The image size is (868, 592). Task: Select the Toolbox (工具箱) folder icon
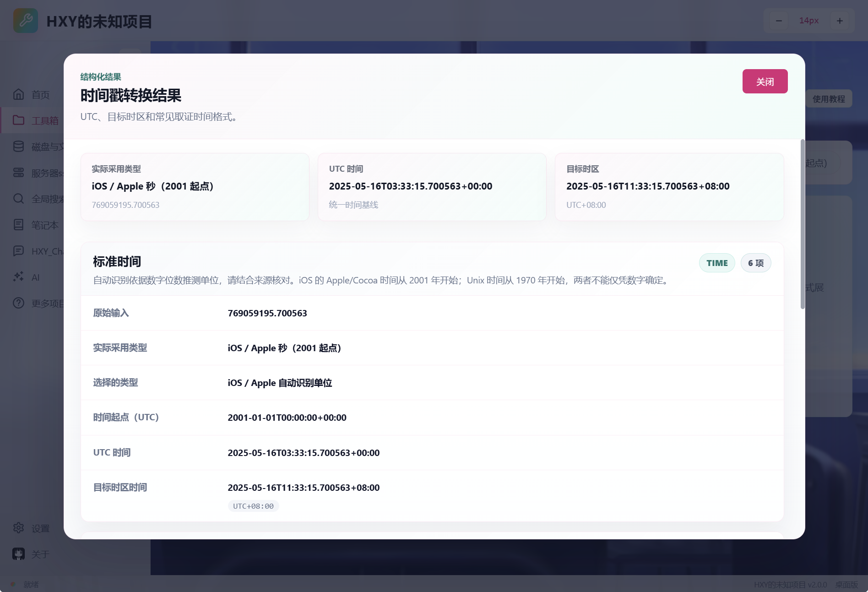pyautogui.click(x=18, y=120)
